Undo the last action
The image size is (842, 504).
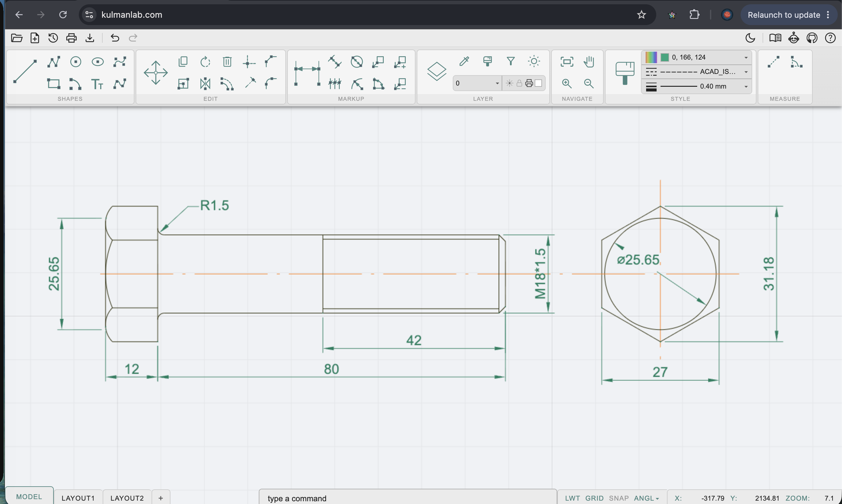pos(115,38)
